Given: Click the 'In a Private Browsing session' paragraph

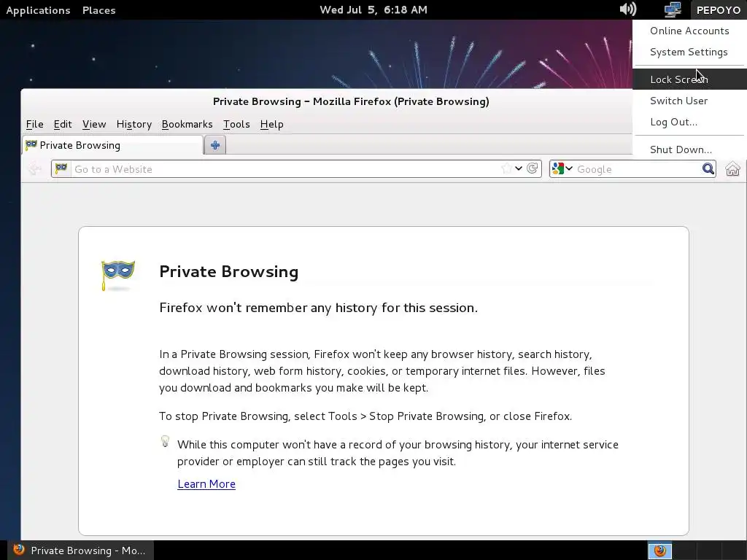Looking at the screenshot, I should (x=382, y=371).
